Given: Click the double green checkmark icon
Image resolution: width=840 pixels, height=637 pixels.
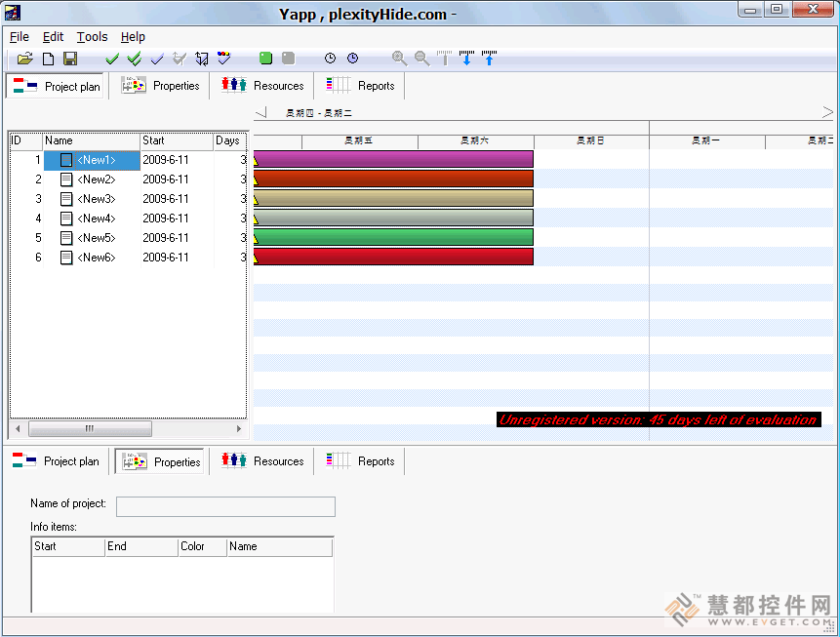Looking at the screenshot, I should [x=135, y=59].
